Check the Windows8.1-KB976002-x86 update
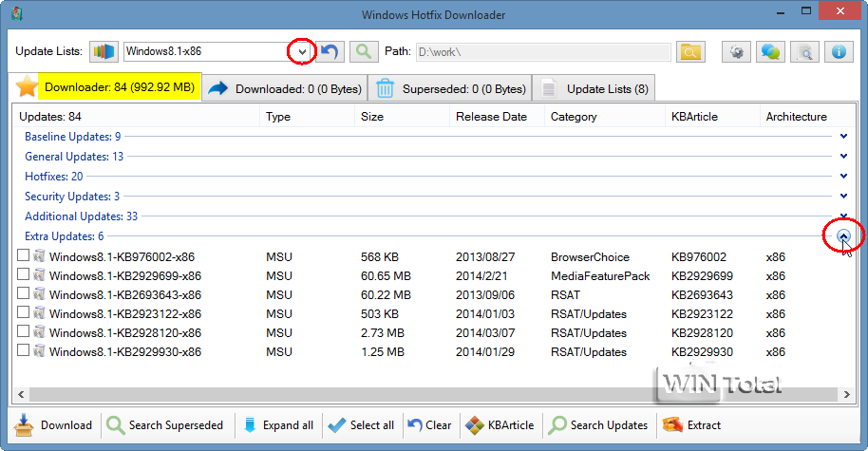The height and width of the screenshot is (451, 868). click(23, 256)
